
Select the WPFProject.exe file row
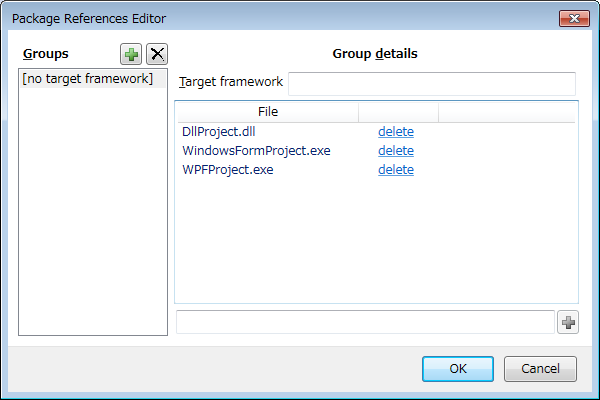[376, 170]
